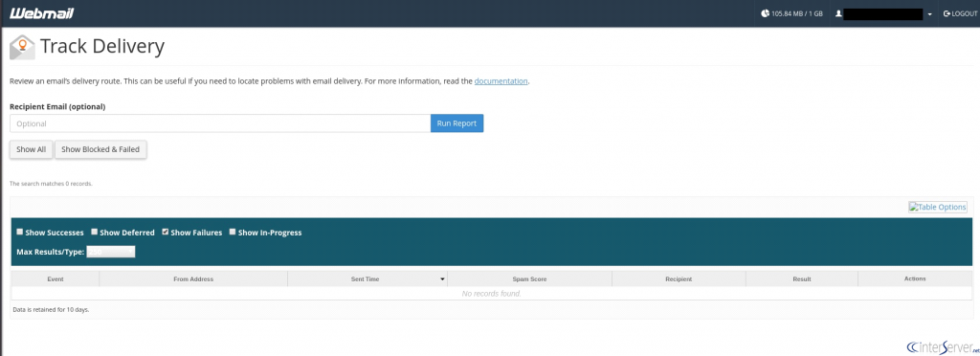
Task: Open the account dropdown arrow
Action: pyautogui.click(x=930, y=14)
